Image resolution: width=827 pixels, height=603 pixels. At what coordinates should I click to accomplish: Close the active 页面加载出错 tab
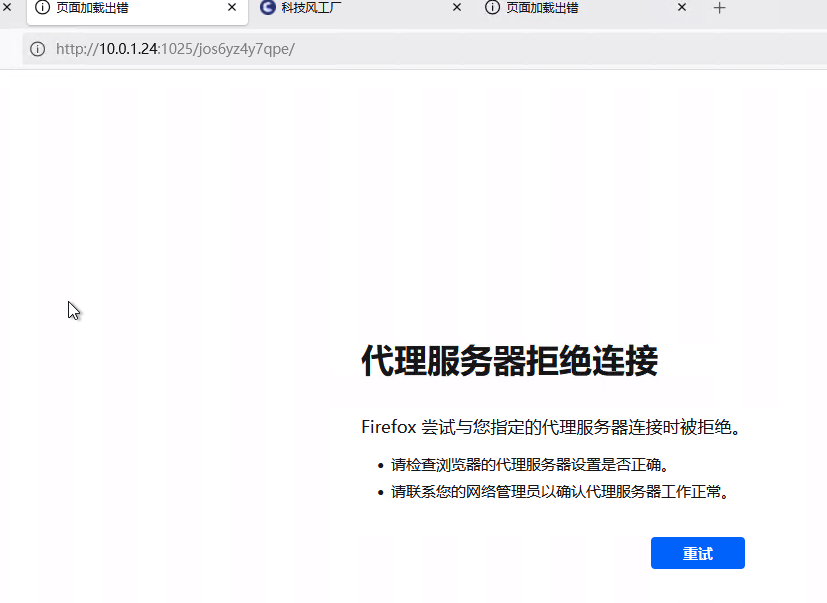(x=232, y=7)
